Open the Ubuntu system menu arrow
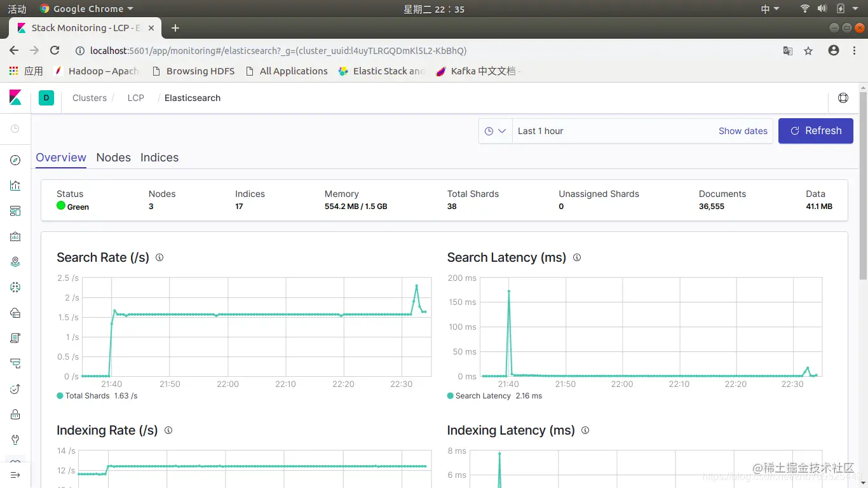868x488 pixels. coord(856,9)
